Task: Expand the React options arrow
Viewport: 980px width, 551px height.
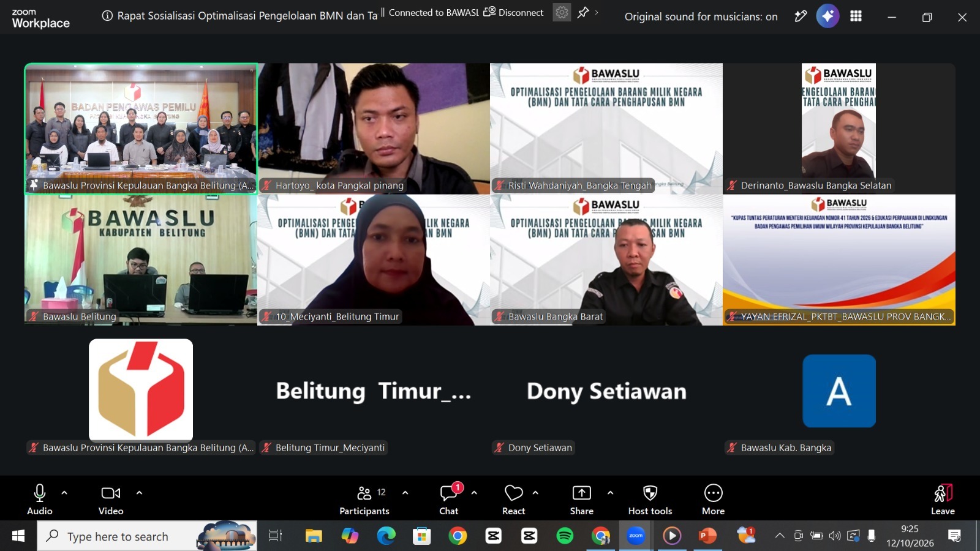Action: tap(535, 492)
